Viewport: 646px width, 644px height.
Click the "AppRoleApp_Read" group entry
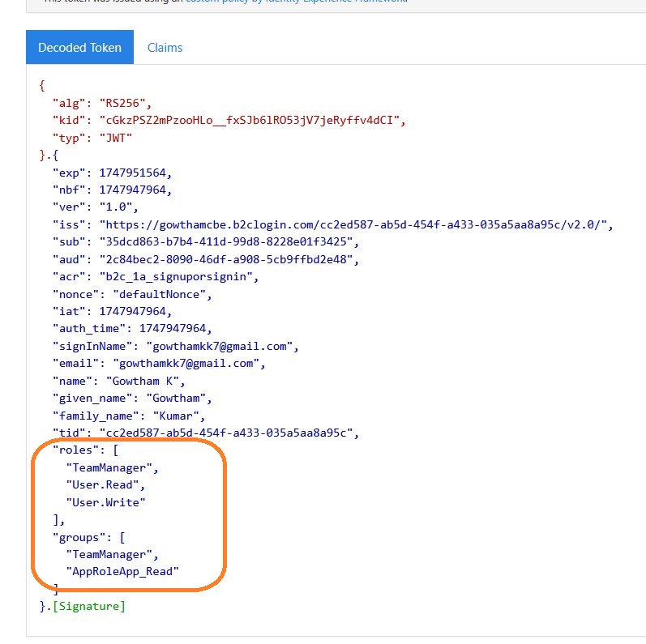(x=122, y=572)
